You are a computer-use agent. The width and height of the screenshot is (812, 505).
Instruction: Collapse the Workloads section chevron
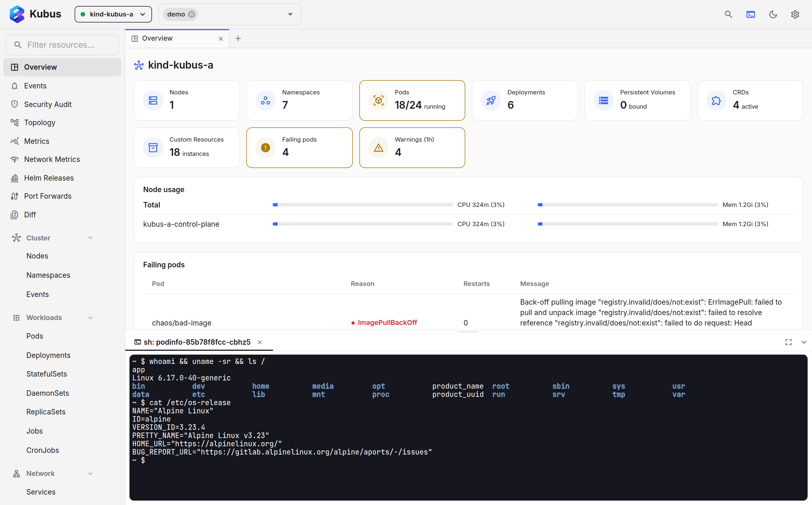91,318
